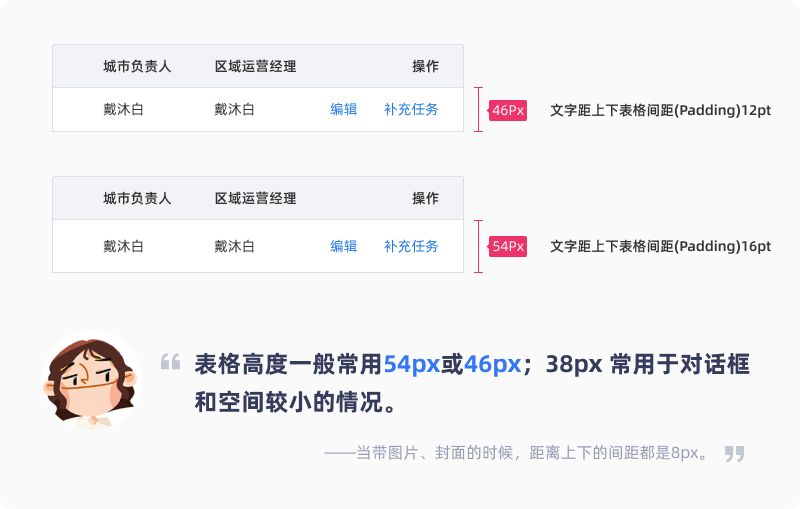Click 补充任务 link in the first table

(x=411, y=109)
